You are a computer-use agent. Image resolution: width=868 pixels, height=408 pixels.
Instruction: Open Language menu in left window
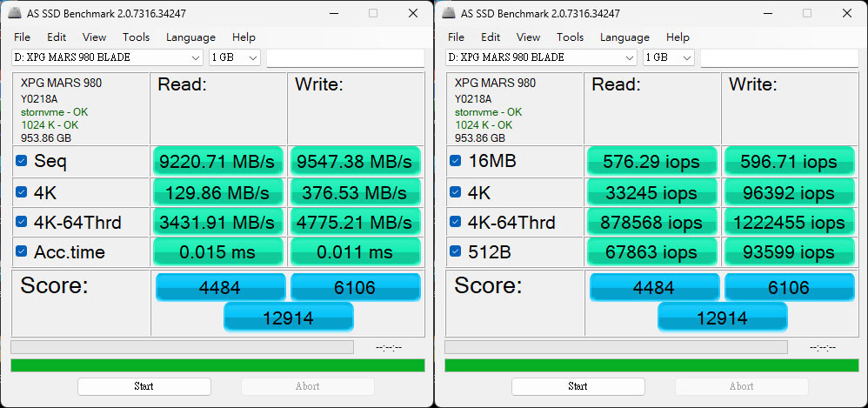pos(191,37)
